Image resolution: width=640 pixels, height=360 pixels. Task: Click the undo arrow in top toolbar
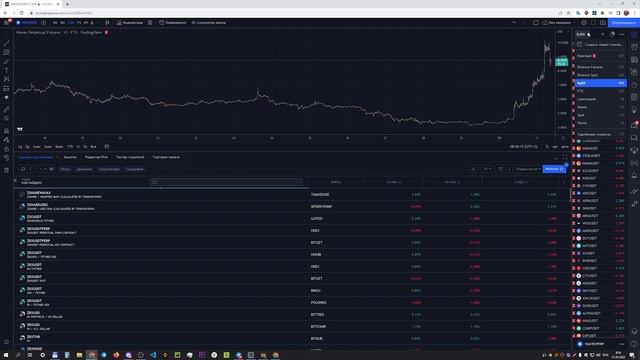point(514,22)
